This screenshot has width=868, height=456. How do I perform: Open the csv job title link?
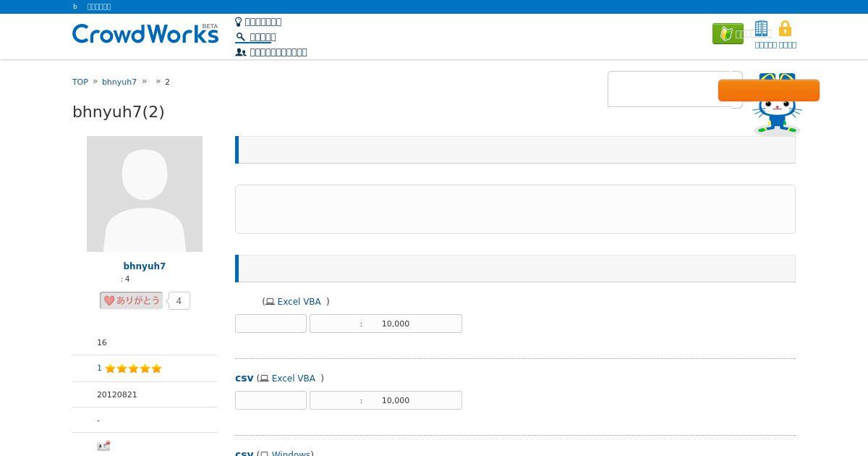(x=244, y=379)
